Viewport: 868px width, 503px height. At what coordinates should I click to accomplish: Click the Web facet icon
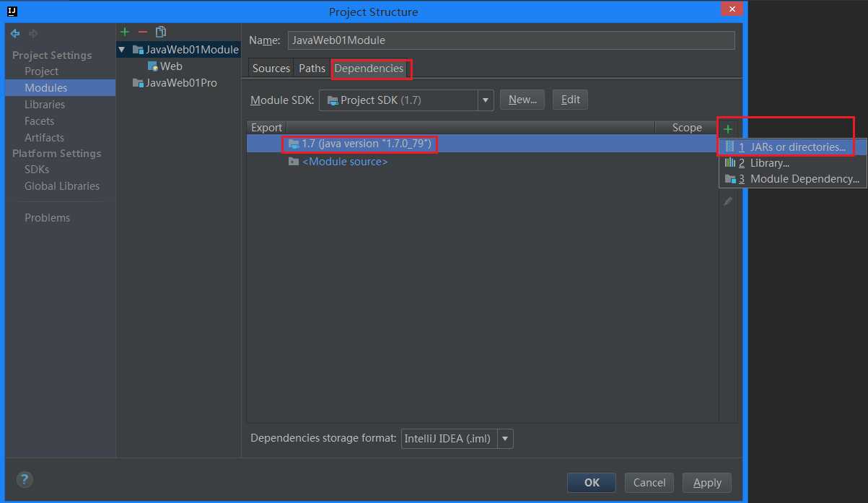152,66
